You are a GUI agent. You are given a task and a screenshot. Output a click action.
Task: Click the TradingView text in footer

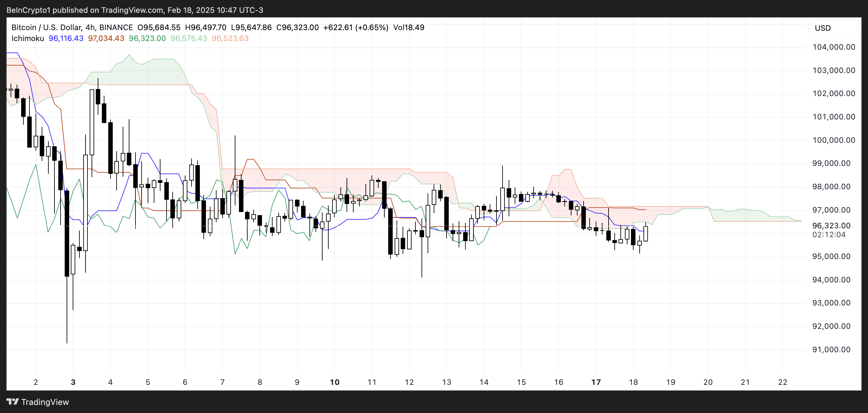[45, 402]
